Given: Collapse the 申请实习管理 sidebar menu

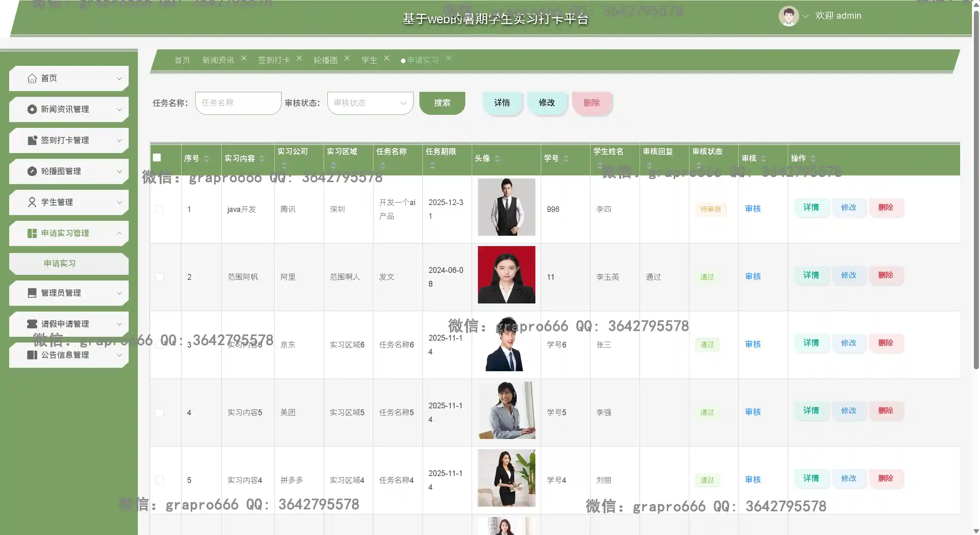Looking at the screenshot, I should pos(119,233).
